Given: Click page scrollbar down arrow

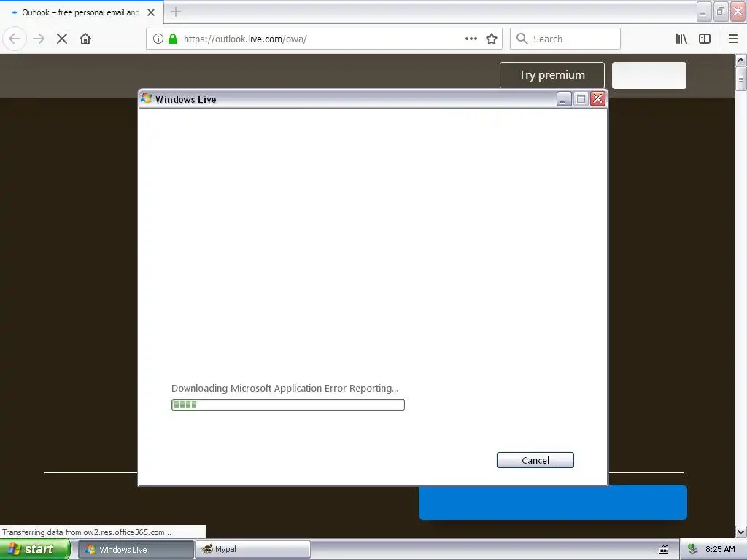Looking at the screenshot, I should [740, 532].
